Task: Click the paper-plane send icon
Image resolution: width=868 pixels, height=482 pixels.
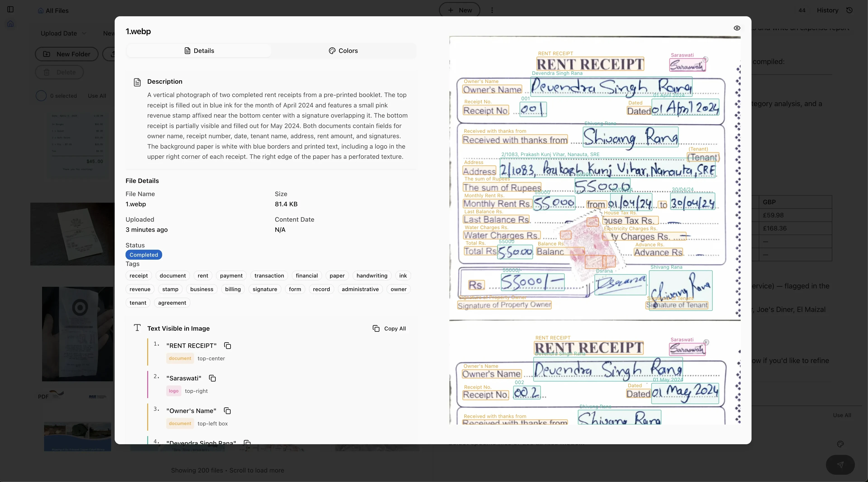Action: click(840, 465)
